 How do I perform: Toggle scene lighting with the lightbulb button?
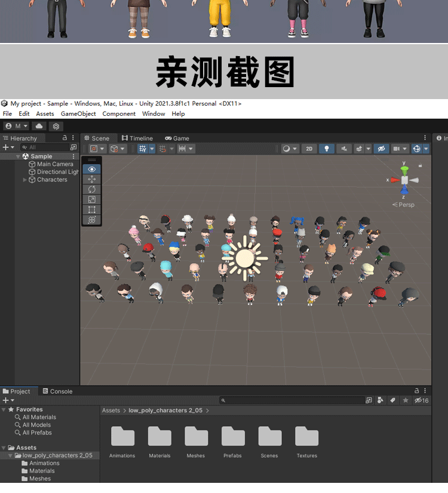click(326, 149)
